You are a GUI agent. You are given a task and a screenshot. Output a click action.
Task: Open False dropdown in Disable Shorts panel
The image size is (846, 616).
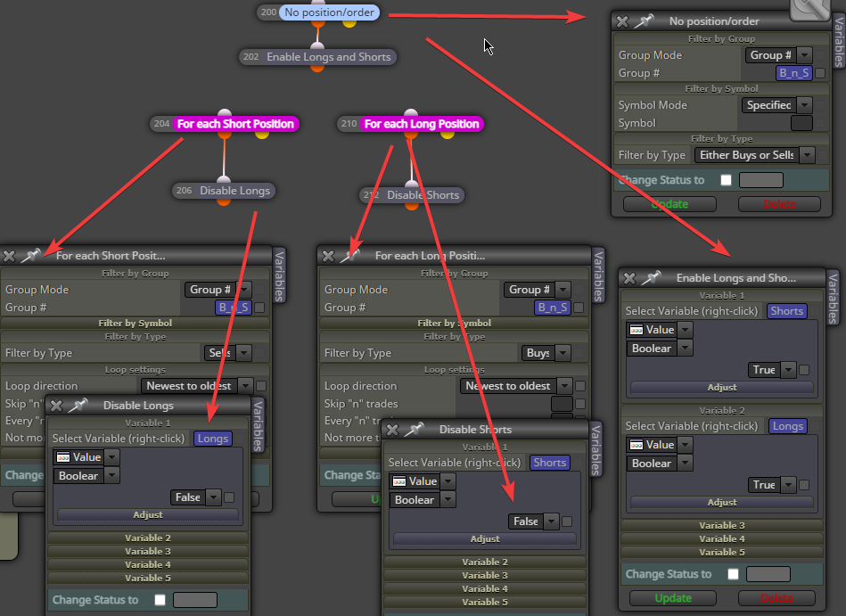click(534, 522)
